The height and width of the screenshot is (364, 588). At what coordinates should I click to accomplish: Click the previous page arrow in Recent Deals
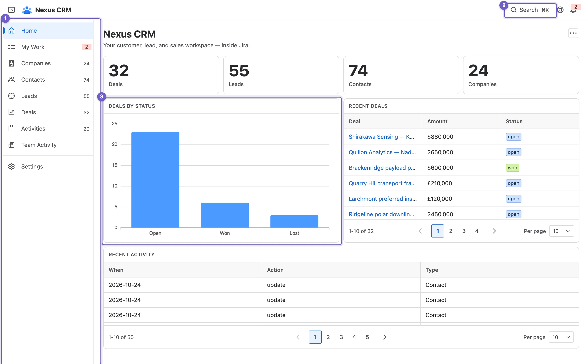tap(420, 231)
